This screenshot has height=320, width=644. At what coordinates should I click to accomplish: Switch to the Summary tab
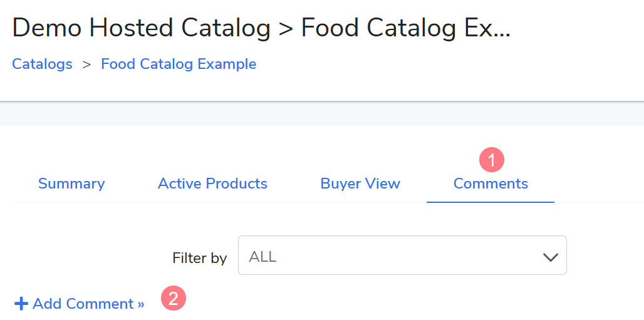(x=71, y=183)
